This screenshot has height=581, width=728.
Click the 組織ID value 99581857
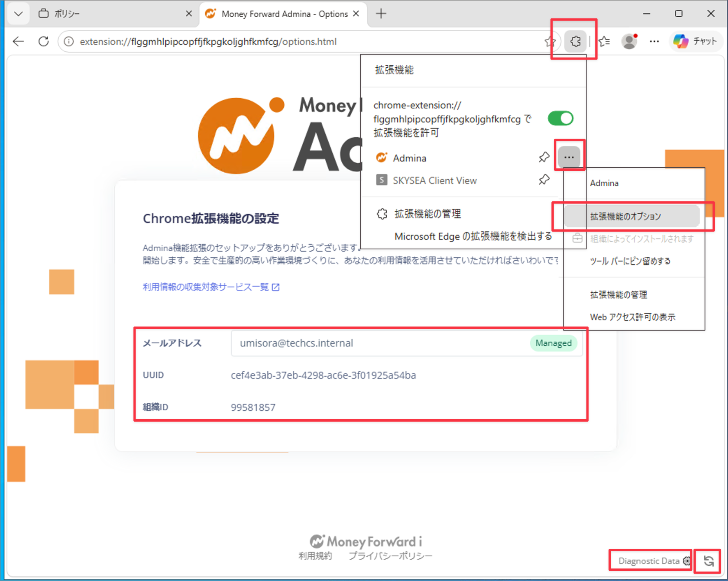[x=253, y=407]
